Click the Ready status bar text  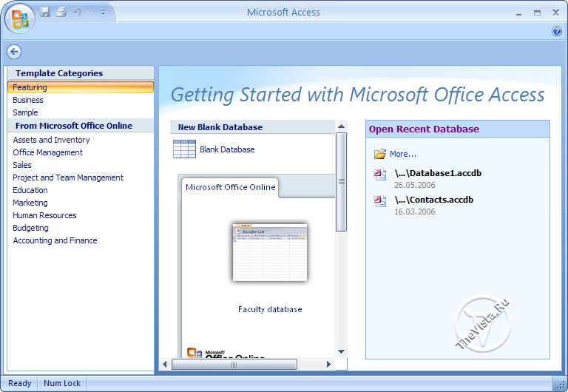pos(19,383)
